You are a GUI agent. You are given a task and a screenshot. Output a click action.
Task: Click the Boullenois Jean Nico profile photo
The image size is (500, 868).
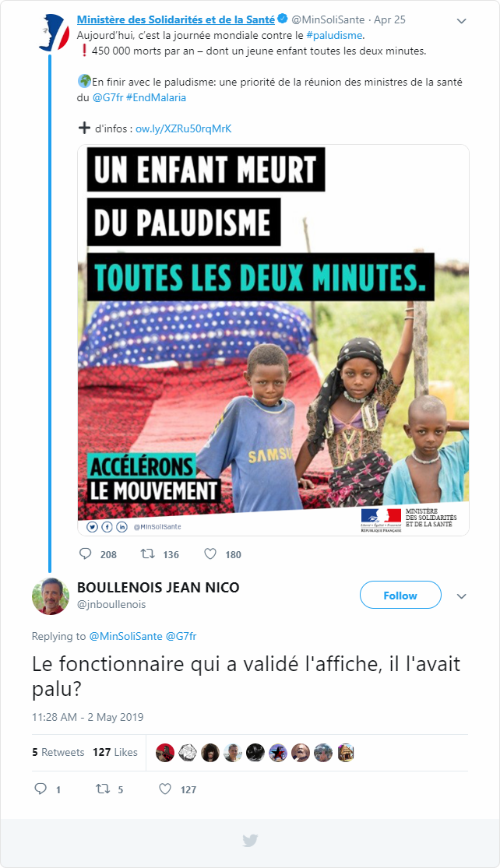pyautogui.click(x=51, y=596)
